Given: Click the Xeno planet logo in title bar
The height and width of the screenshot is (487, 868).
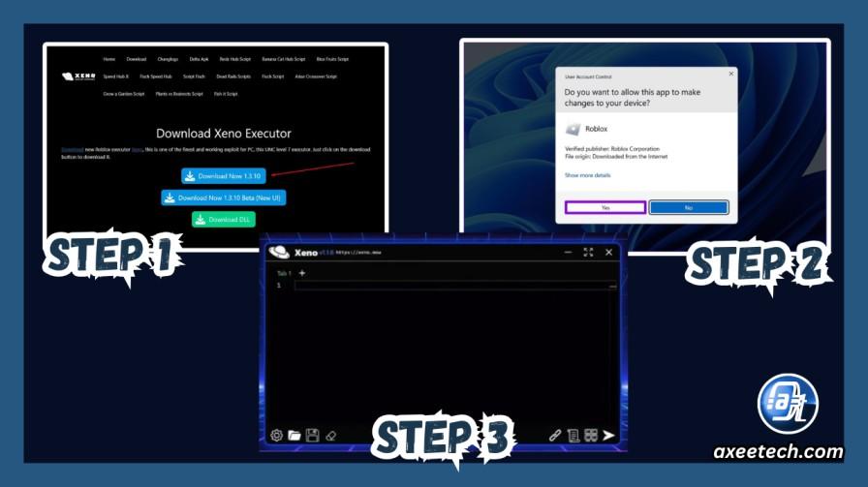Looking at the screenshot, I should (279, 253).
